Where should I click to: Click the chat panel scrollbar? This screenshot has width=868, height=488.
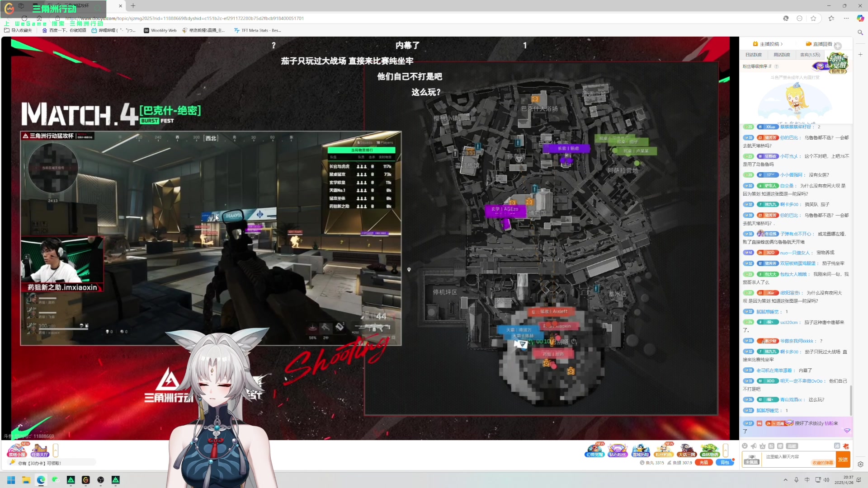click(851, 400)
